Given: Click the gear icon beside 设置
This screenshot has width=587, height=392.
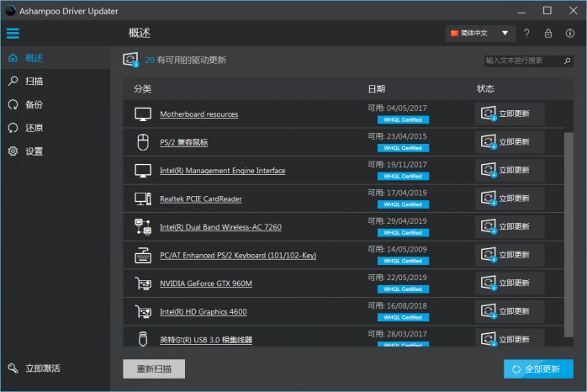Looking at the screenshot, I should (13, 151).
